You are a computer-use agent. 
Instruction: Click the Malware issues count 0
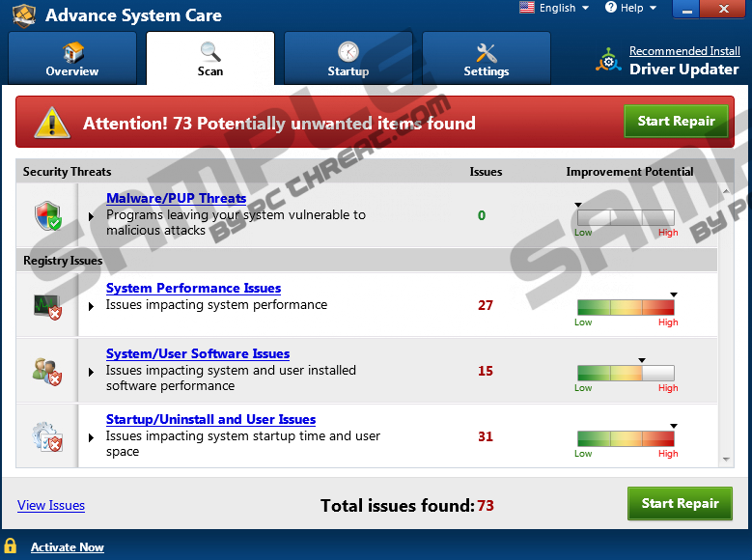(482, 215)
